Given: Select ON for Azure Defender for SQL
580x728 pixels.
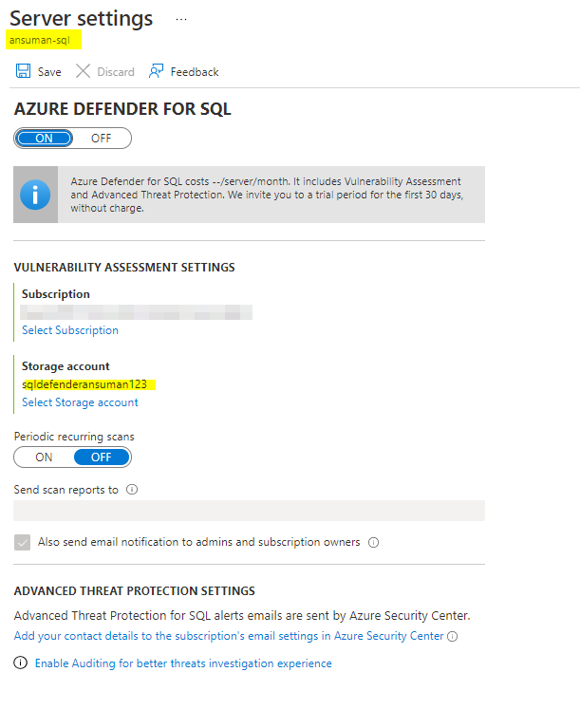Looking at the screenshot, I should 44,138.
